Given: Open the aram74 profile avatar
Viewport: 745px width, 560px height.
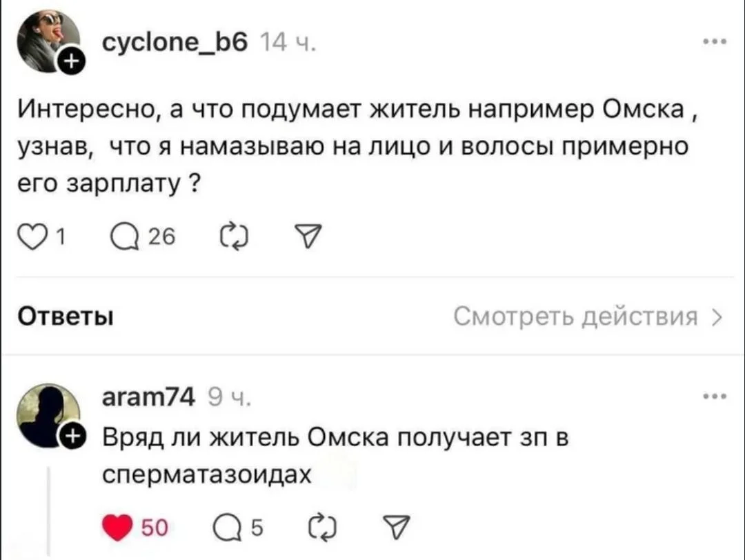Looking at the screenshot, I should tap(48, 413).
